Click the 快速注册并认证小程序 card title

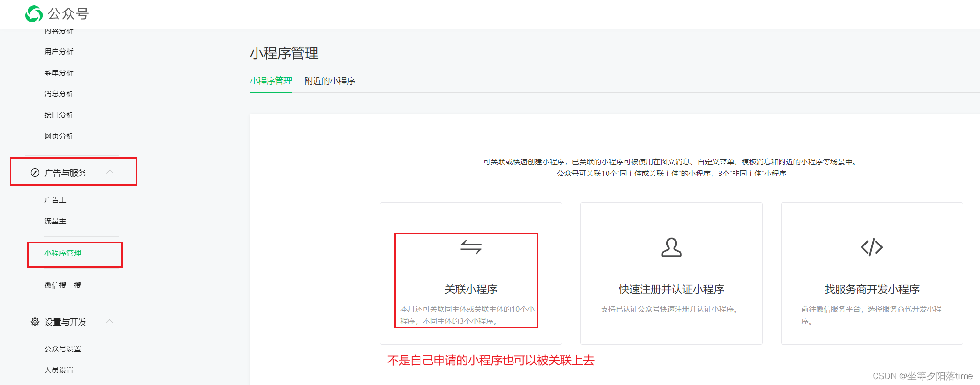click(x=671, y=289)
